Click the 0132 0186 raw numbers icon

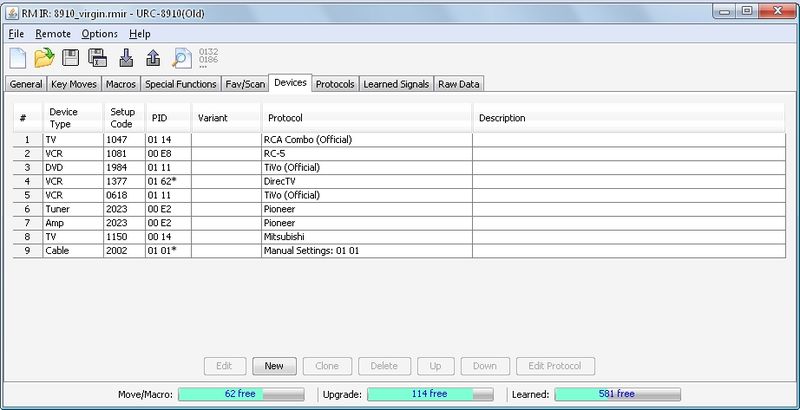209,58
